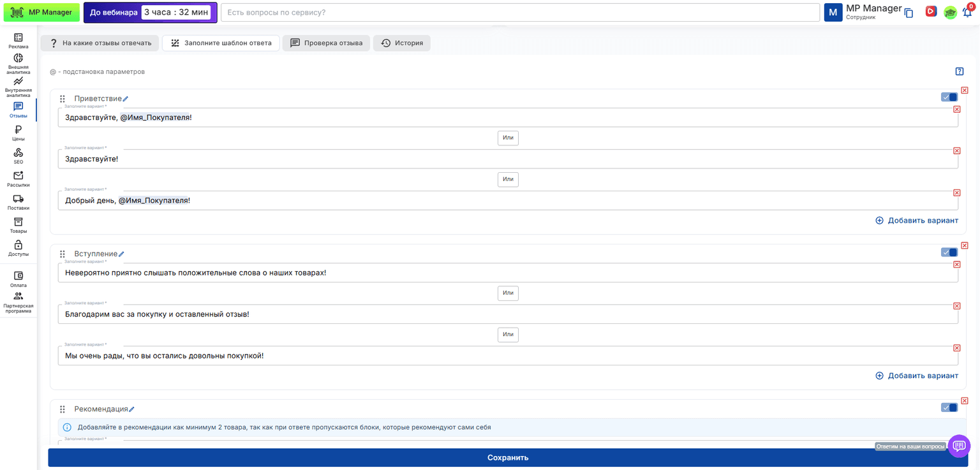Image resolution: width=980 pixels, height=470 pixels.
Task: Open the notifications bell
Action: point(967,12)
